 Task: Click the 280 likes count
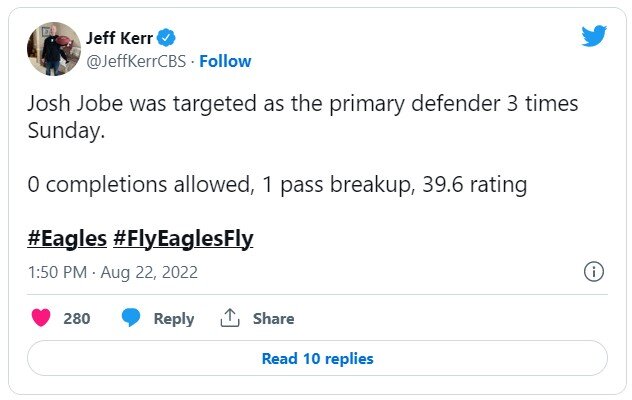tap(76, 318)
